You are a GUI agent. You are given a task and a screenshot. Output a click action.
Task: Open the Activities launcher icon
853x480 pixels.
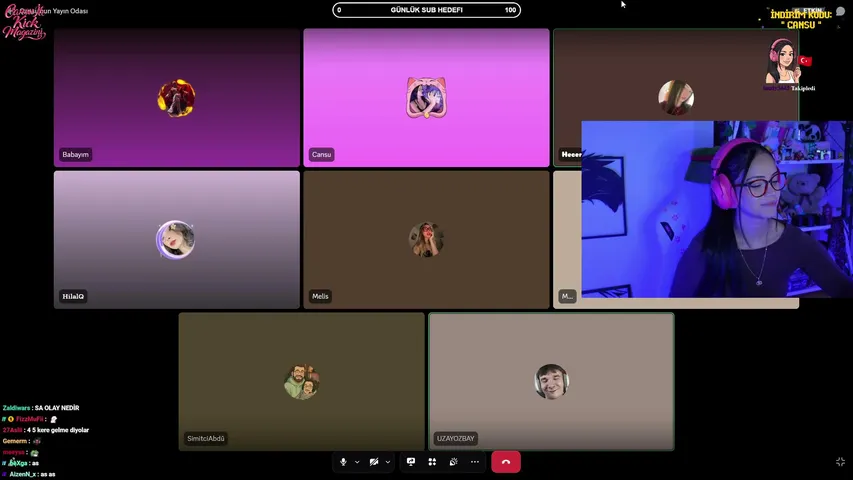point(432,462)
